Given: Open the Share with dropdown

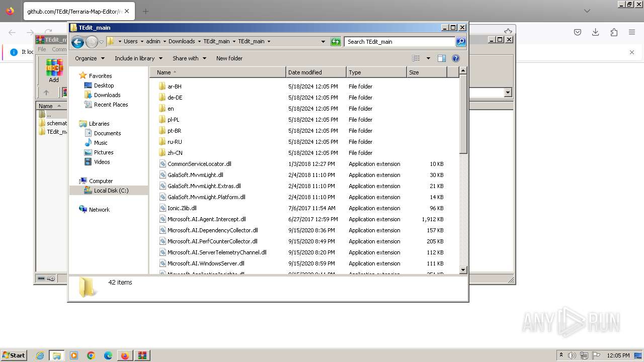Looking at the screenshot, I should click(x=189, y=58).
